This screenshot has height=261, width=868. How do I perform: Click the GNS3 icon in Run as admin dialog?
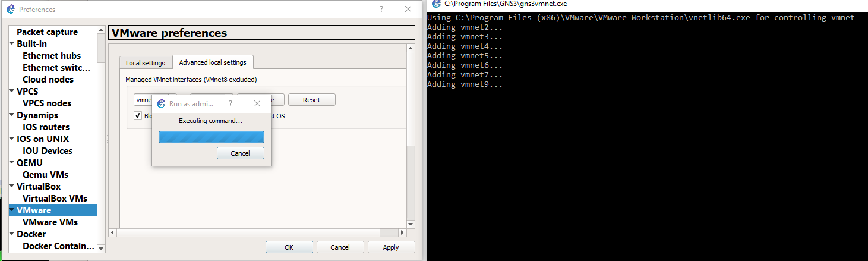coord(161,104)
